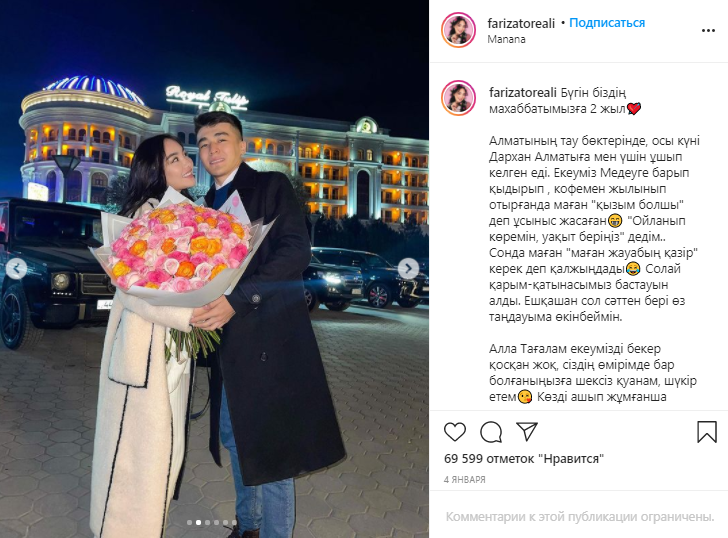Screen dimensions: 728x538
Task: Like the post with the heart icon
Action: pyautogui.click(x=455, y=432)
